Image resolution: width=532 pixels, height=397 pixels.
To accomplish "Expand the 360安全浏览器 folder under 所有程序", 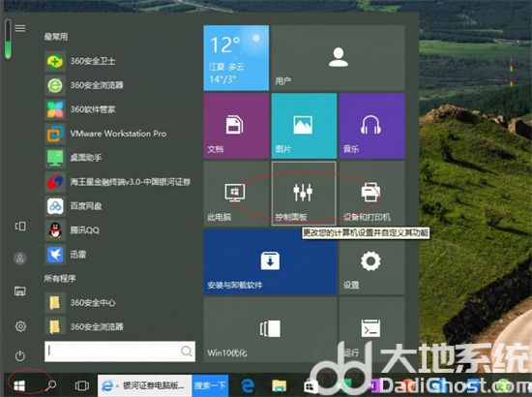I will coord(85,326).
